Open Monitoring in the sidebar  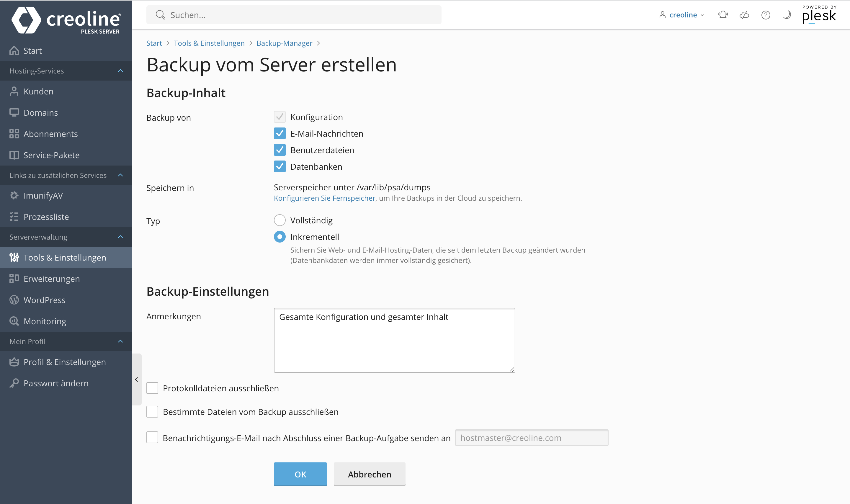66,321
